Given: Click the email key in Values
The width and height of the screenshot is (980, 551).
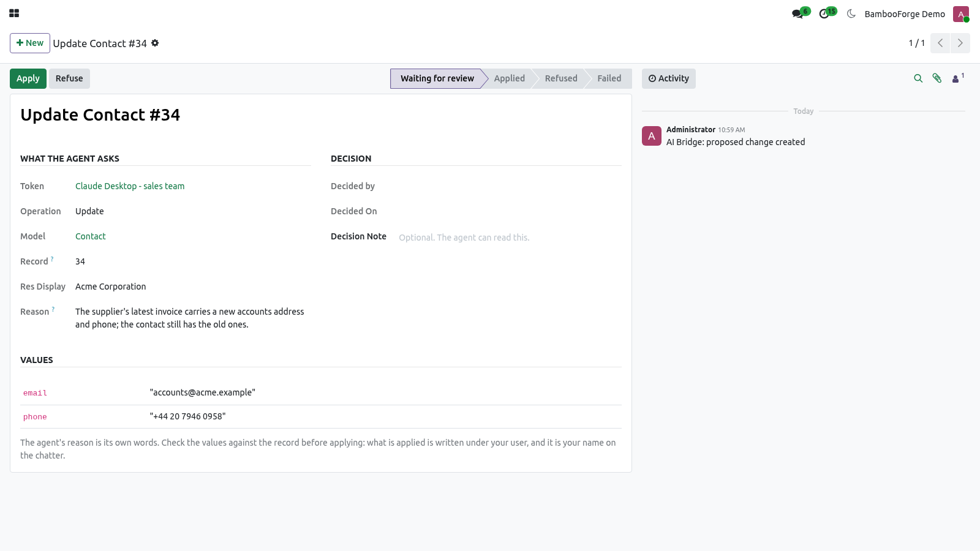Looking at the screenshot, I should coord(35,393).
